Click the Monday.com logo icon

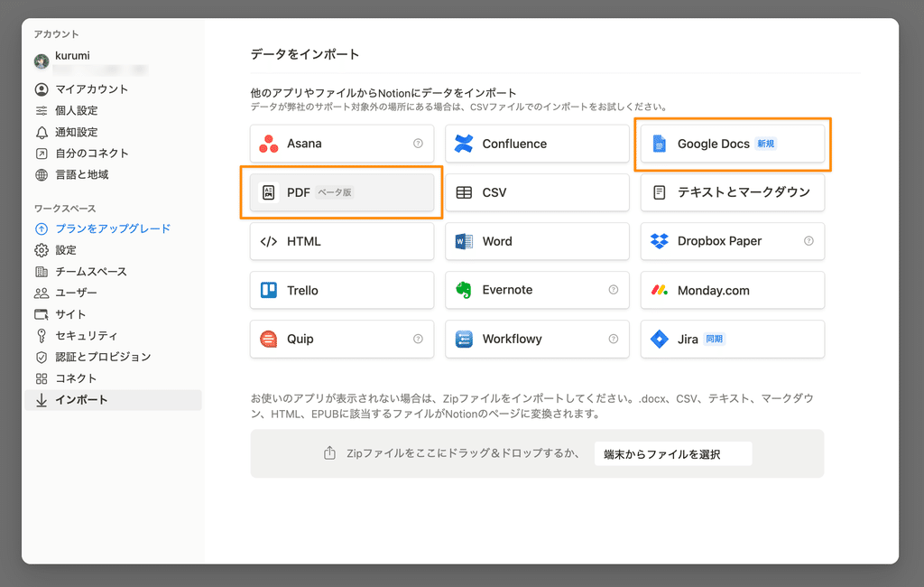(x=660, y=290)
